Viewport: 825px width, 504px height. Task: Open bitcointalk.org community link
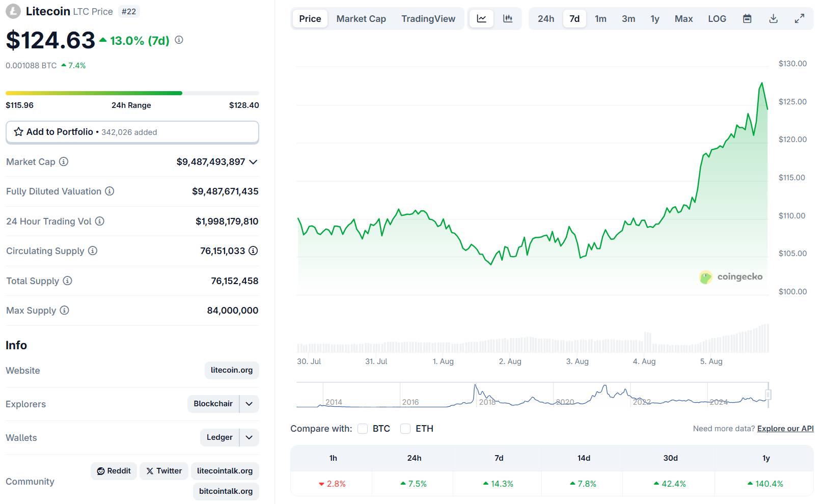pyautogui.click(x=226, y=491)
